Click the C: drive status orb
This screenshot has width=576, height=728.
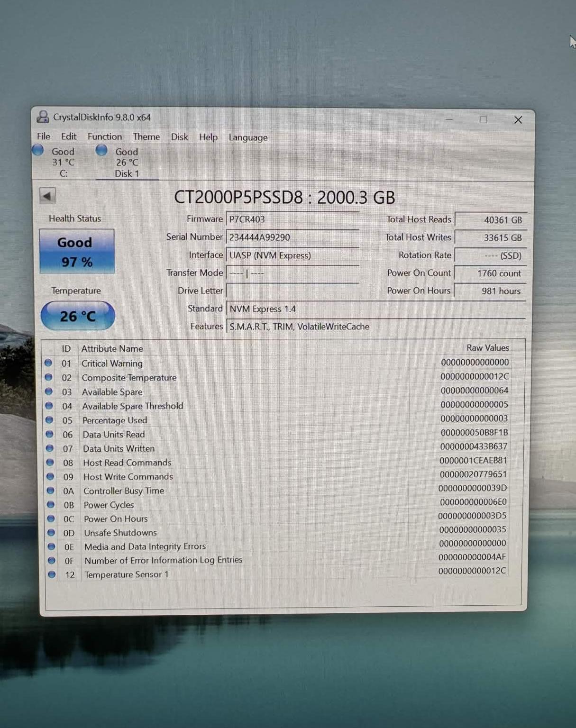[x=38, y=150]
